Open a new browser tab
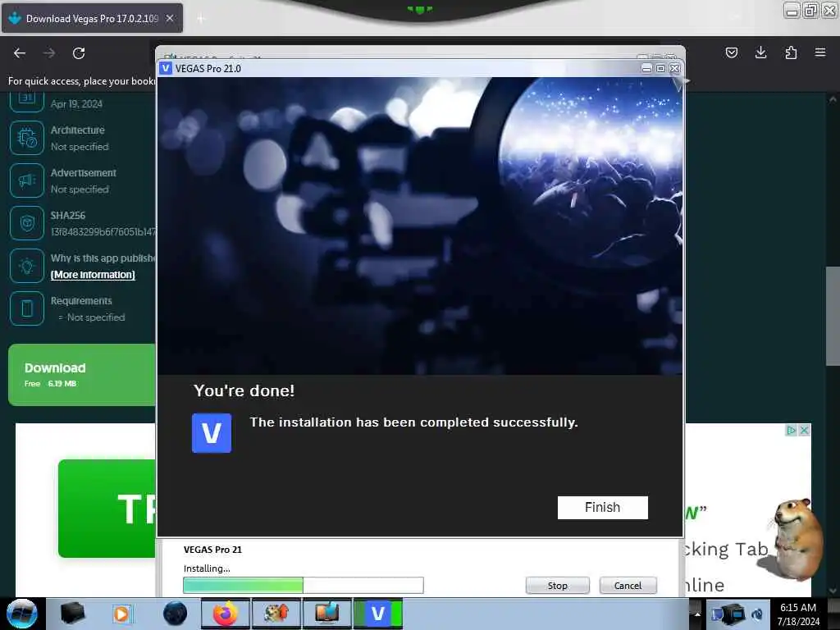The width and height of the screenshot is (840, 630). coord(201,19)
